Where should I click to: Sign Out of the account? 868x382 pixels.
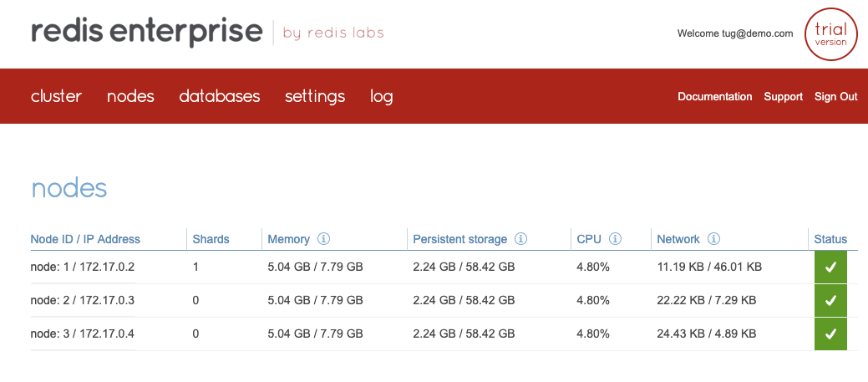(836, 96)
